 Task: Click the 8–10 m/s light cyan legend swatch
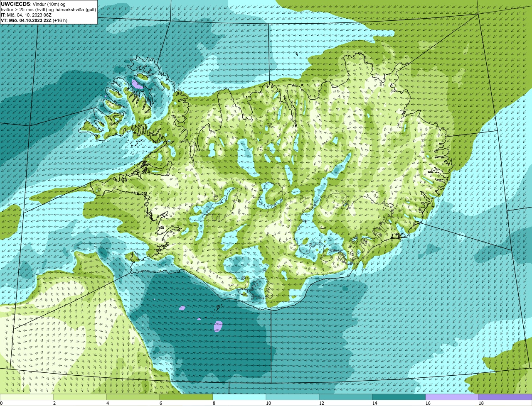coord(240,397)
